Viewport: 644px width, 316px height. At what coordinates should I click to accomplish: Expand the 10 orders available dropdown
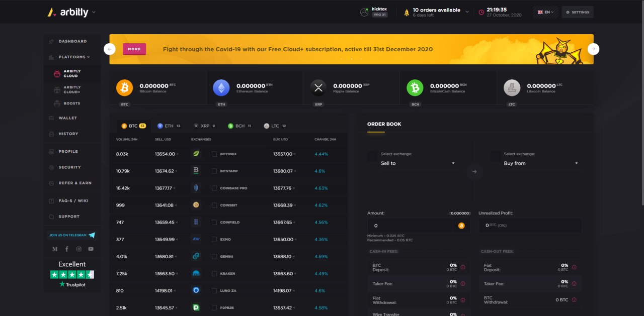coord(467,12)
